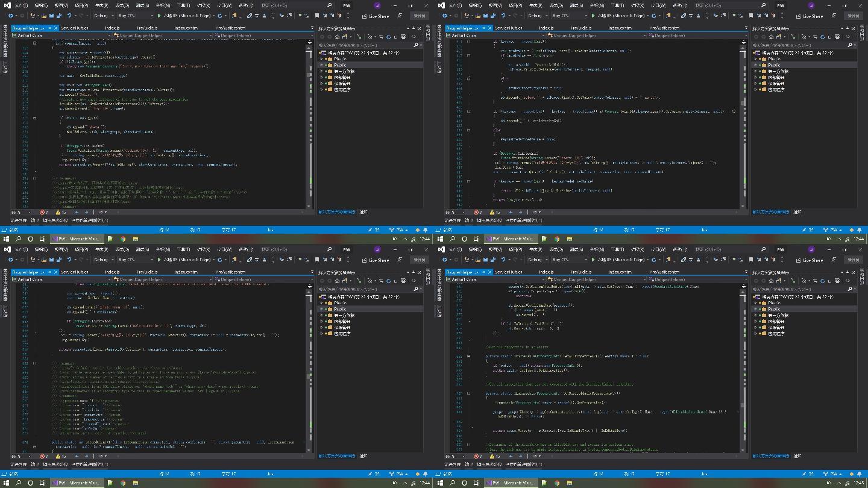868x488 pixels.
Task: Expand Plugin folder in bottom-left Solution Explorer
Action: click(x=322, y=303)
